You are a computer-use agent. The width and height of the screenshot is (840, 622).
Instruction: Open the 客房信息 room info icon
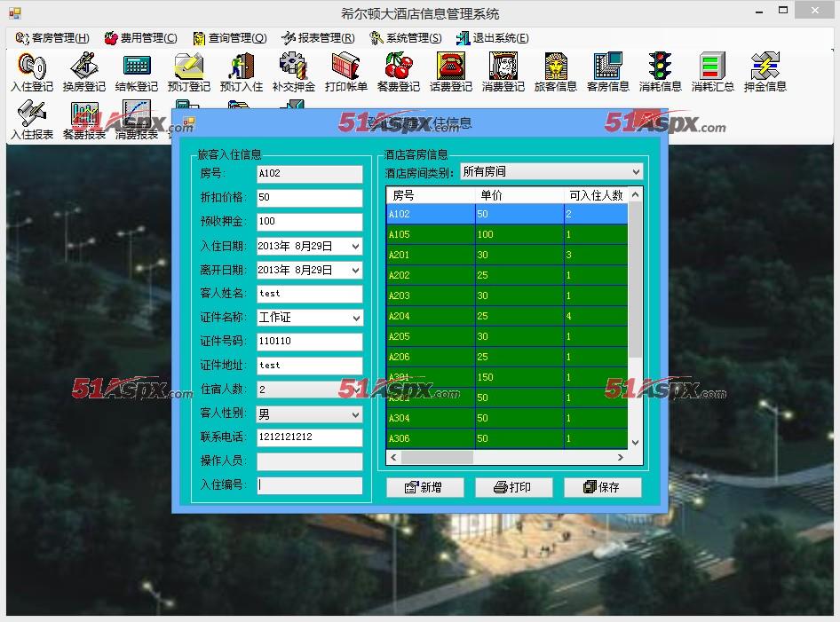608,72
